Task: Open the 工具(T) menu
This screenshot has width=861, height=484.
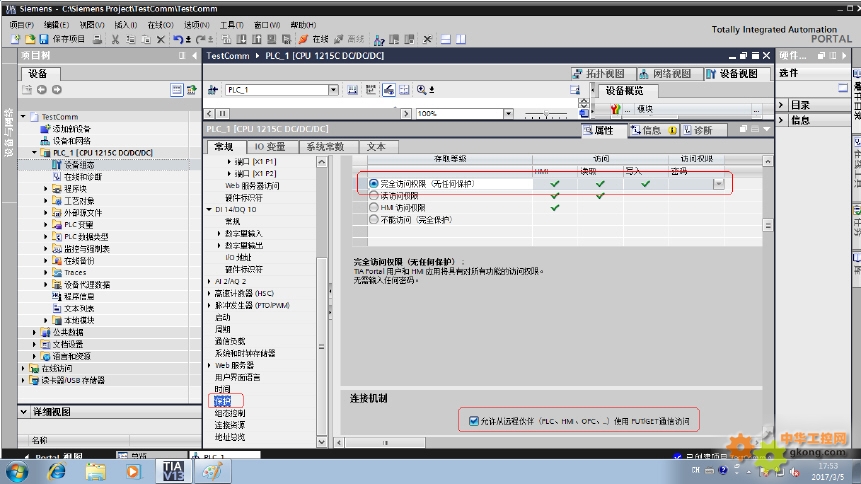Action: pyautogui.click(x=231, y=25)
